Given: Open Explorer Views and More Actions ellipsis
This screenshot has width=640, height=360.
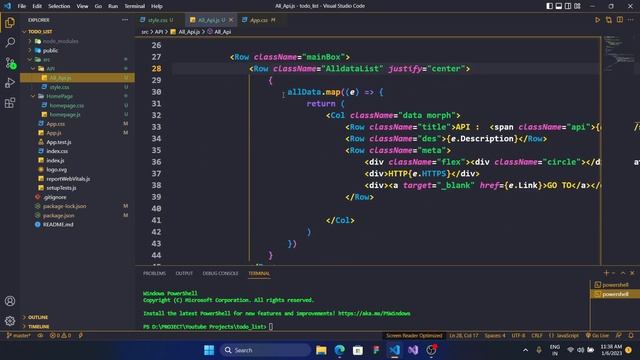Looking at the screenshot, I should pos(125,20).
